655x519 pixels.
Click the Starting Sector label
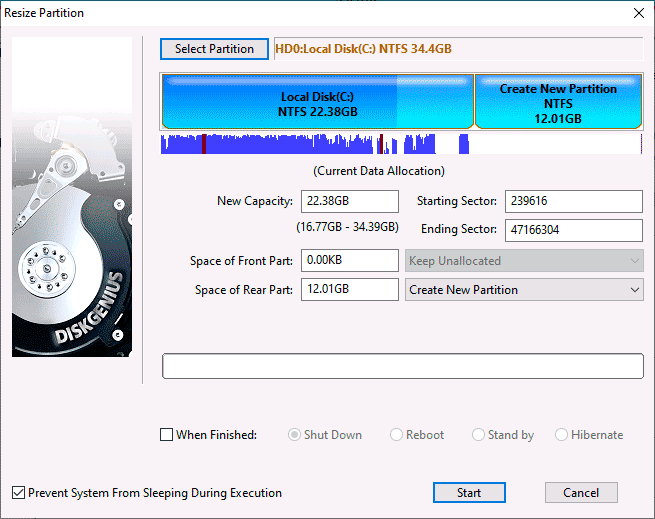457,201
